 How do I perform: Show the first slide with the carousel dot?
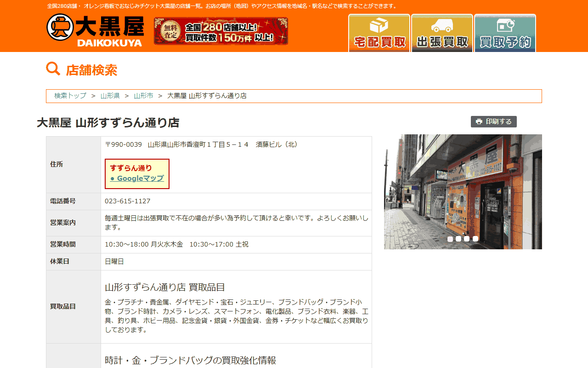point(450,239)
